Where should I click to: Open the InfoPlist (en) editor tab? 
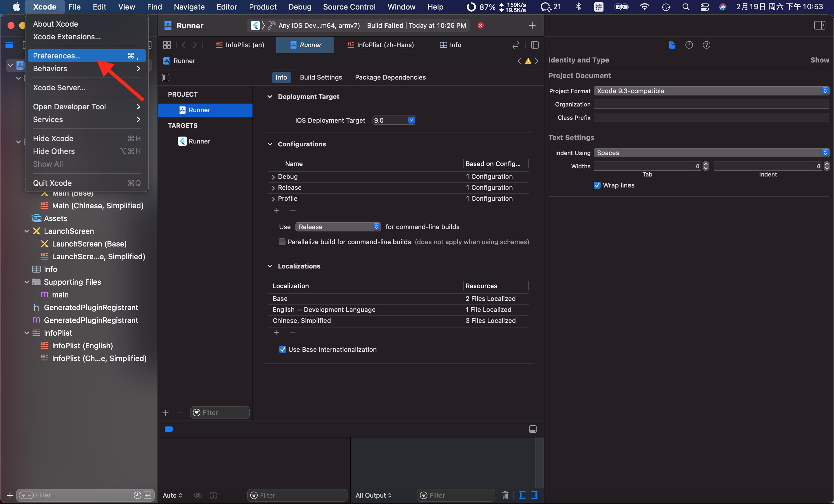[240, 45]
